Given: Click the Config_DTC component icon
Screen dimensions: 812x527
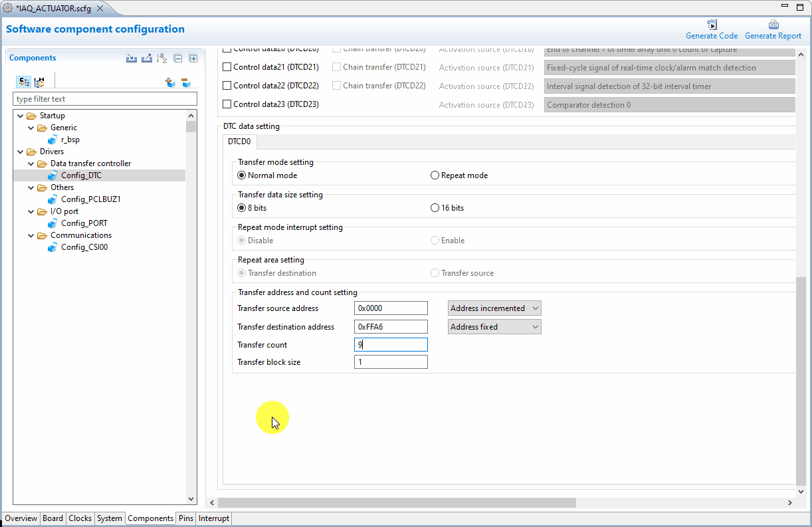Looking at the screenshot, I should [x=53, y=175].
